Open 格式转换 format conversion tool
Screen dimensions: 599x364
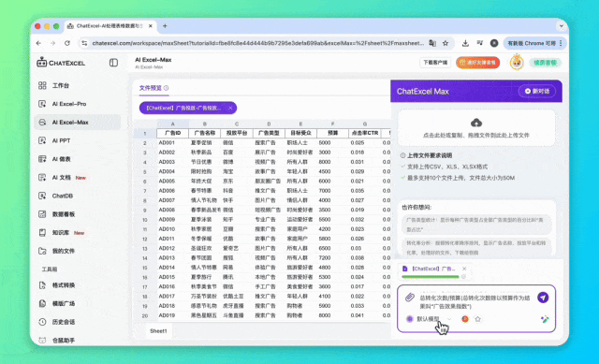click(x=64, y=285)
